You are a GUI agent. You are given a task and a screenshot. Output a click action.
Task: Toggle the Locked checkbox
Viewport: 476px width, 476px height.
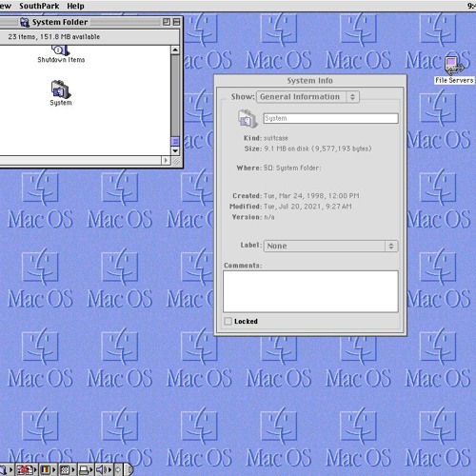click(228, 321)
